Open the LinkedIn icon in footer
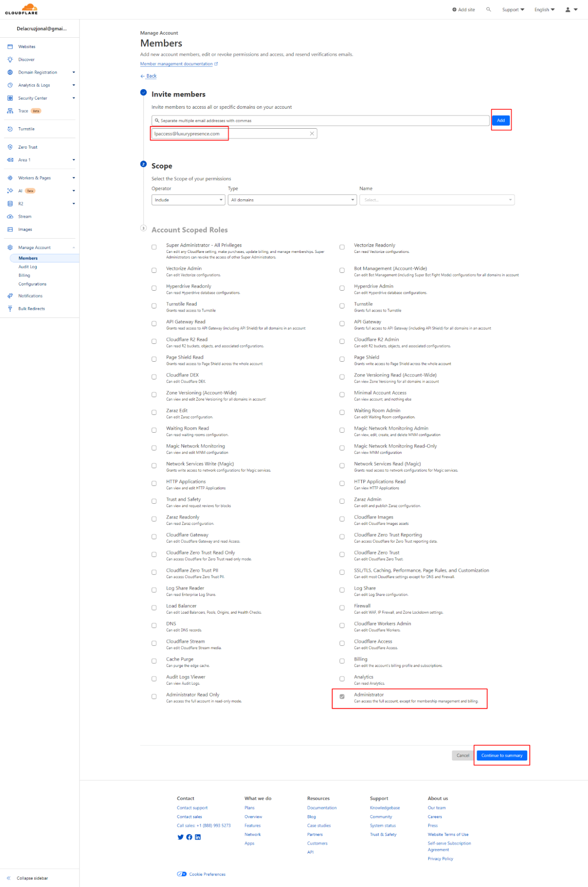Image resolution: width=588 pixels, height=887 pixels. point(198,837)
